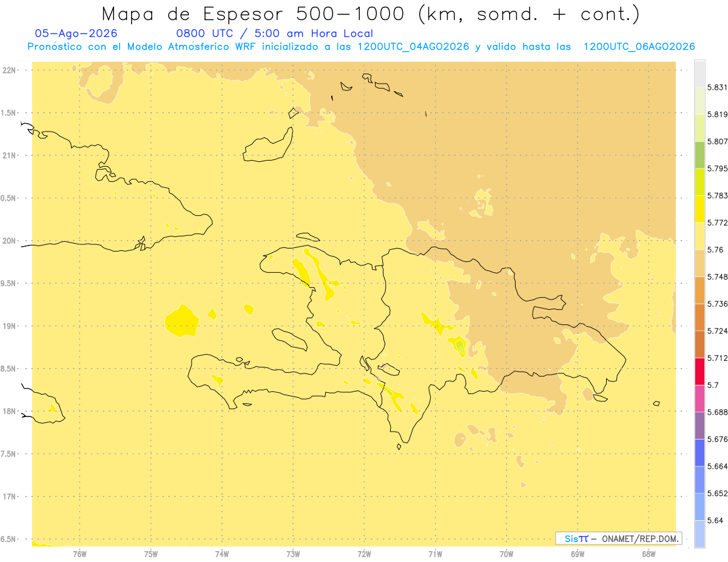Select tan swatch between 5.748 and 5.76
728x562 pixels.
tap(699, 263)
